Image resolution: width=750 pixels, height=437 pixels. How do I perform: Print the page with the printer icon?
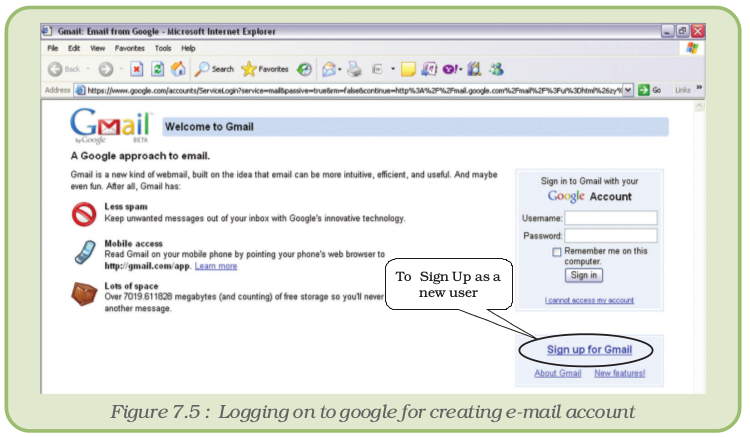[x=354, y=69]
